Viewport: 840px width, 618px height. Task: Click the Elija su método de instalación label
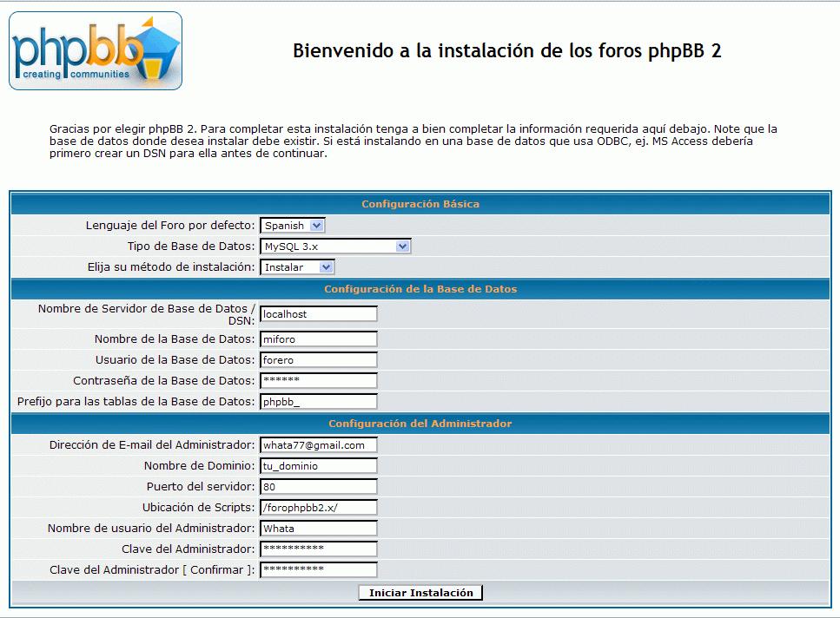[171, 267]
